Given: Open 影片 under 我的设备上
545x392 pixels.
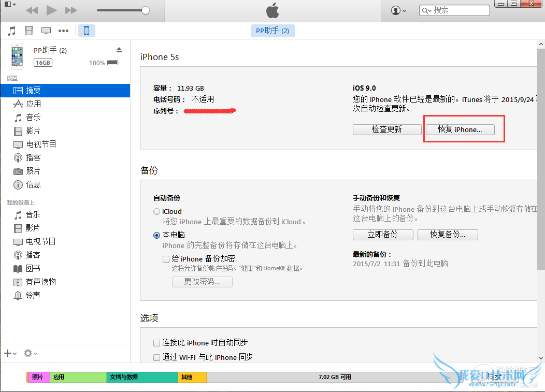Looking at the screenshot, I should pyautogui.click(x=65, y=228).
